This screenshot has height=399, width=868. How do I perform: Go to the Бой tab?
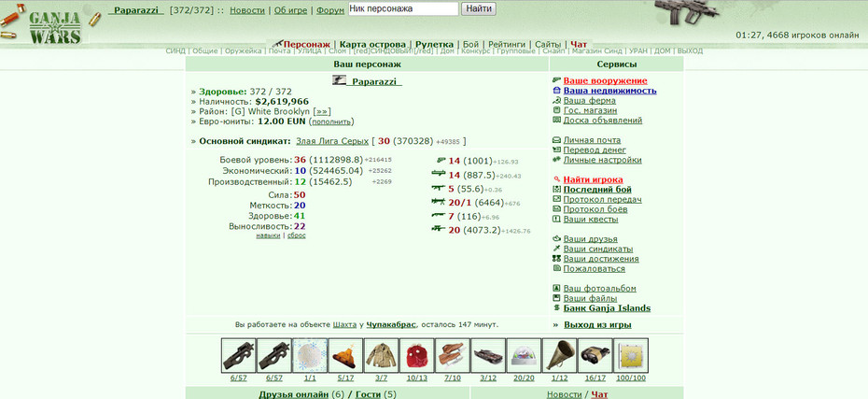click(470, 44)
